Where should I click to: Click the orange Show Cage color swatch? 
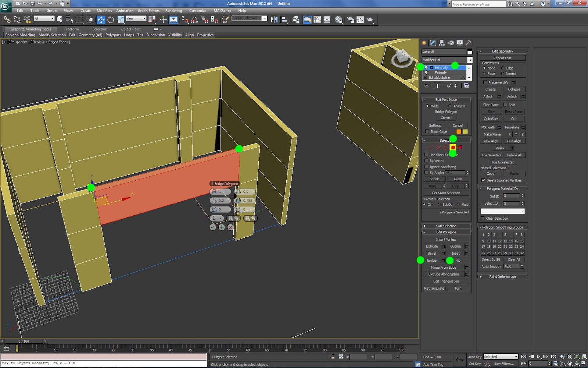[459, 131]
